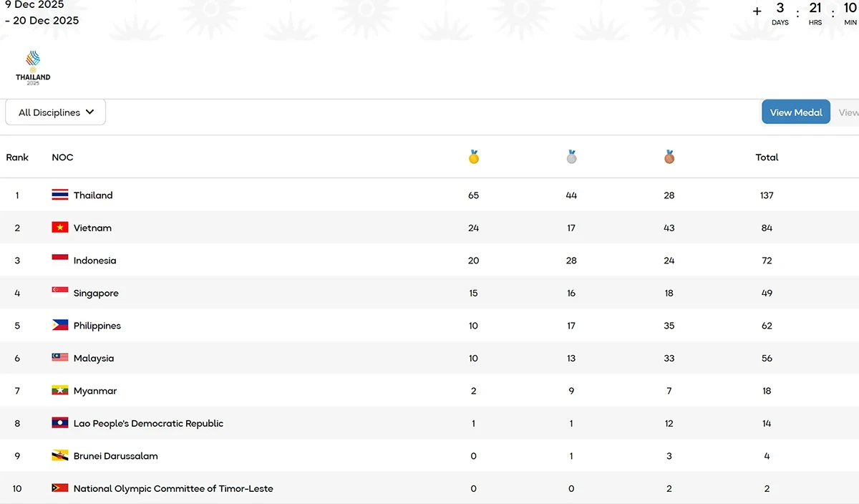Click the Singapore flag icon
859x504 pixels.
pyautogui.click(x=60, y=293)
